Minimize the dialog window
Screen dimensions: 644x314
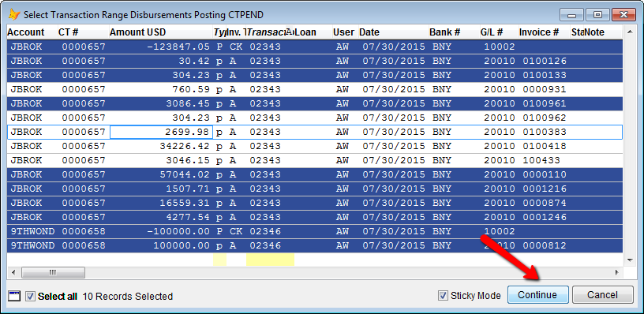pyautogui.click(x=572, y=15)
